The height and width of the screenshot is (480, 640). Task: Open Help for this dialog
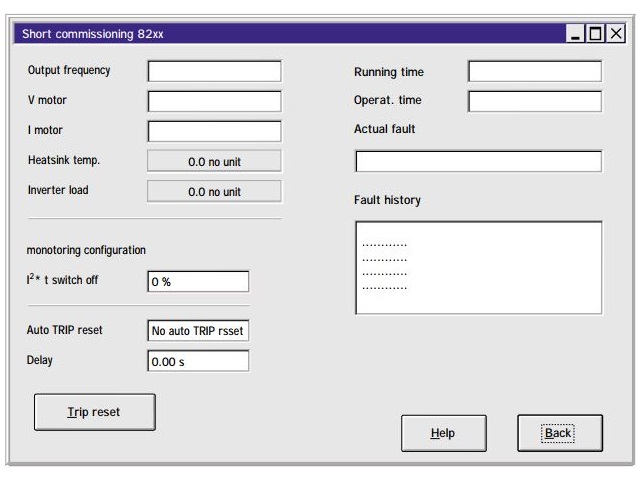pyautogui.click(x=443, y=433)
